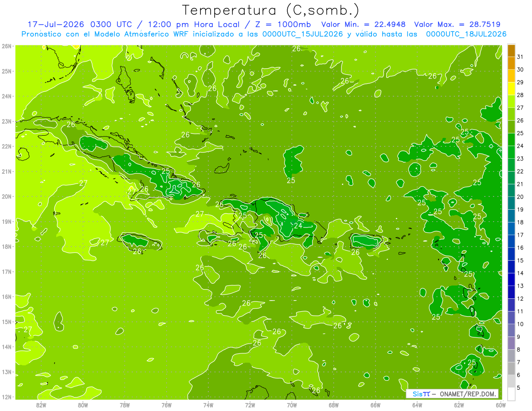Click the 18N latitude axis label
Viewport: 532px width, 411px height.
point(7,247)
